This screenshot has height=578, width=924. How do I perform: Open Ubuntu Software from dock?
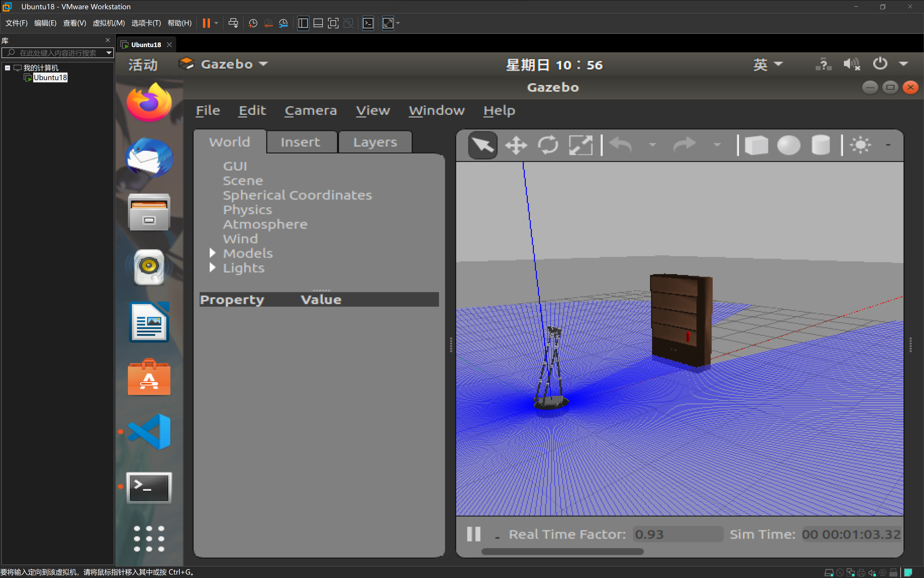click(149, 377)
